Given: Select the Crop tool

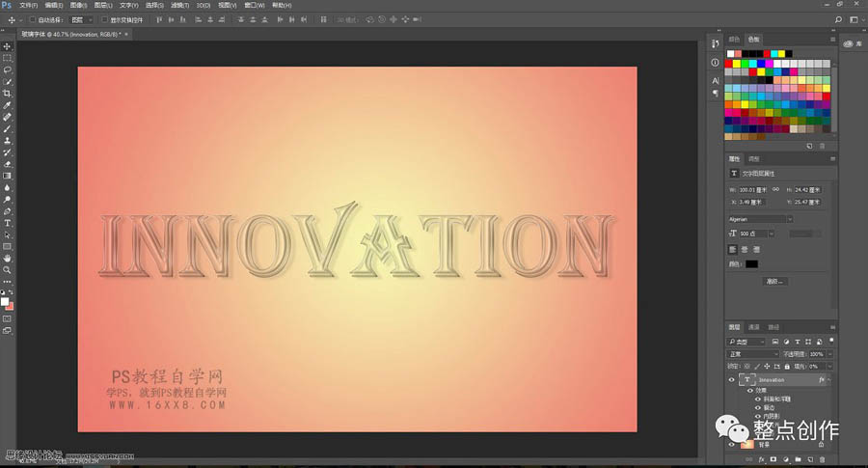Looking at the screenshot, I should click(x=7, y=94).
